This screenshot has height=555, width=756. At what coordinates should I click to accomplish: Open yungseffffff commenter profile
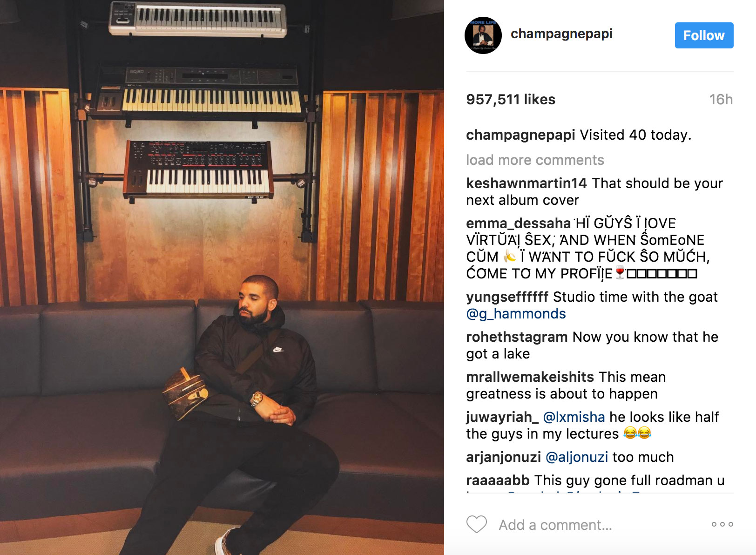(507, 297)
